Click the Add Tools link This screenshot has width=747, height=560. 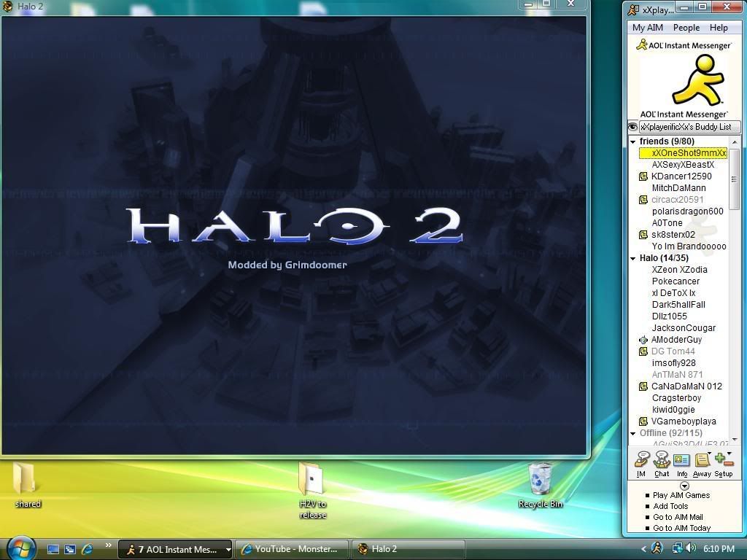671,506
